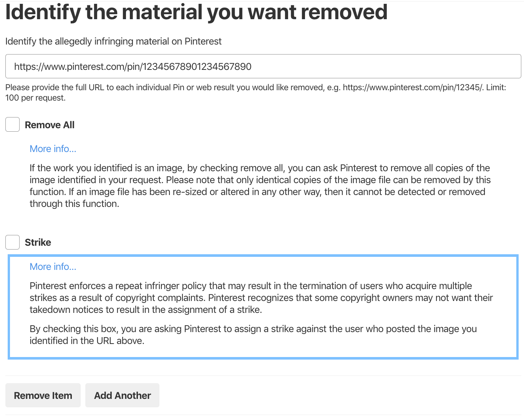Select the Remove All label text

click(x=50, y=124)
